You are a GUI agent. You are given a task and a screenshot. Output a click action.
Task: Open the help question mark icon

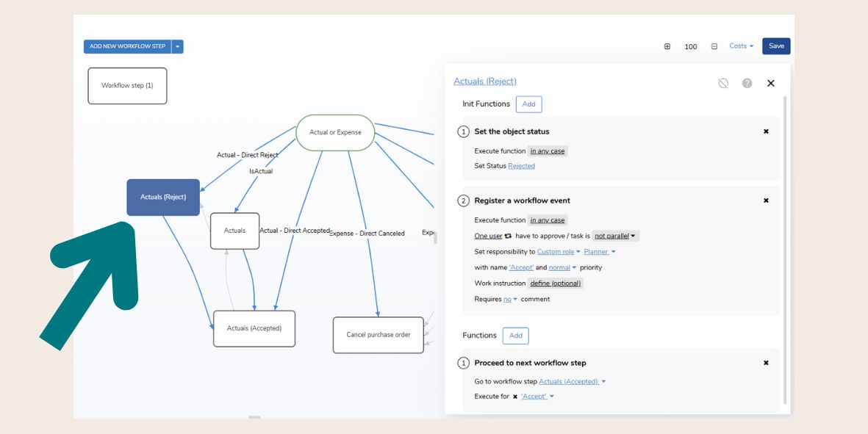coord(747,83)
